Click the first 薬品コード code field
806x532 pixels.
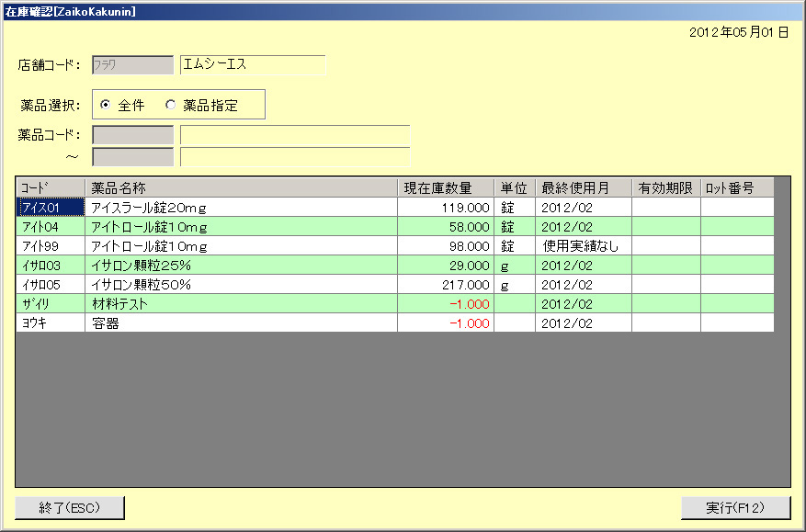point(132,135)
